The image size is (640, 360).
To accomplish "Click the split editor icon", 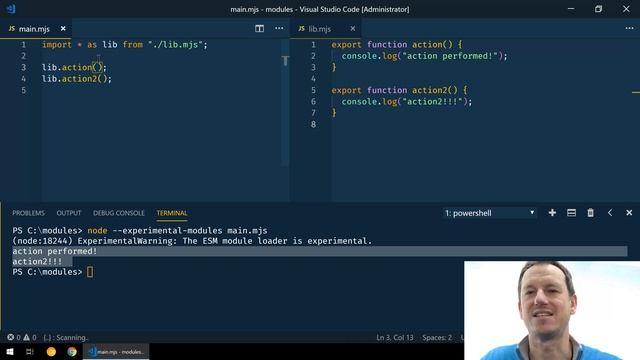I will (259, 29).
